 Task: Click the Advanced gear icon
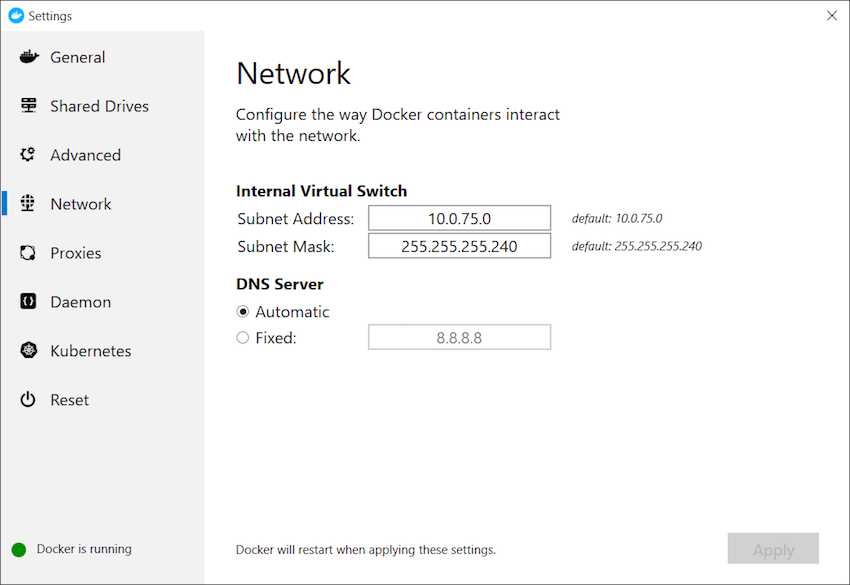click(x=28, y=155)
